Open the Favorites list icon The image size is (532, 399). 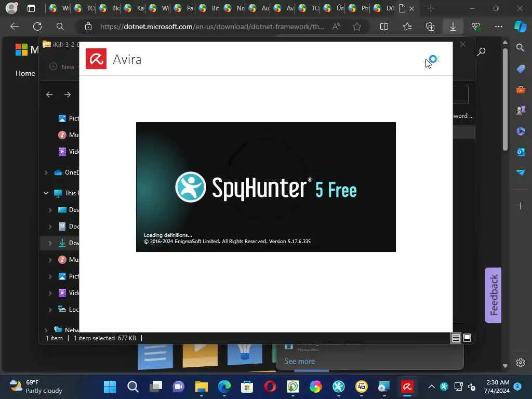click(407, 26)
